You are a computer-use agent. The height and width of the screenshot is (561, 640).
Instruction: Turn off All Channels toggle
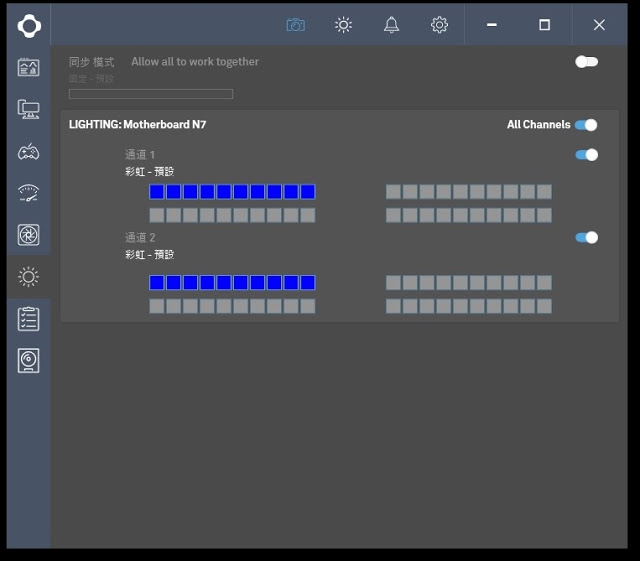(586, 125)
